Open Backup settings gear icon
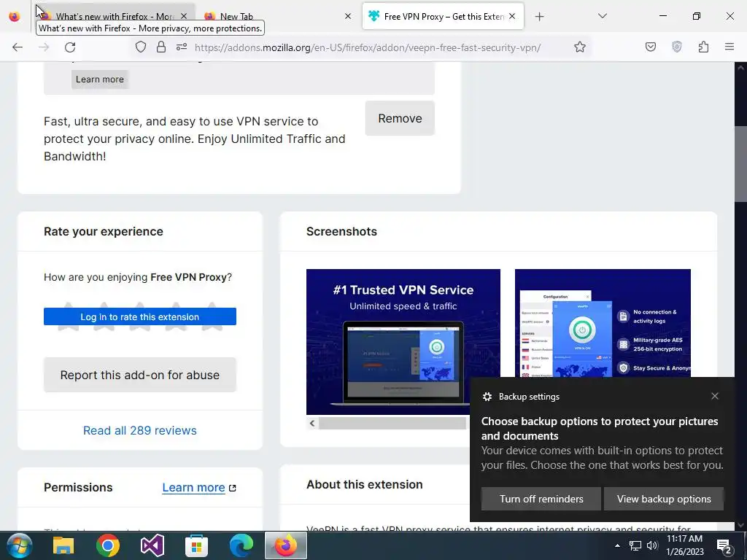The image size is (747, 560). click(487, 397)
